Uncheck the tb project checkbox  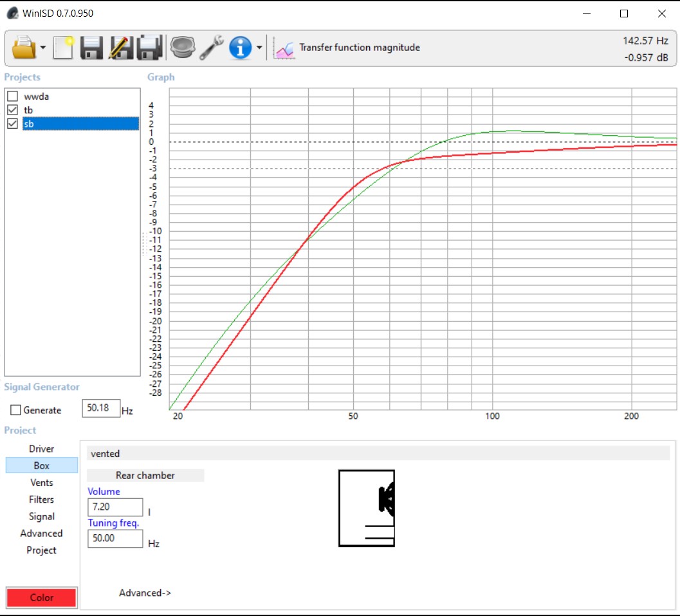13,110
